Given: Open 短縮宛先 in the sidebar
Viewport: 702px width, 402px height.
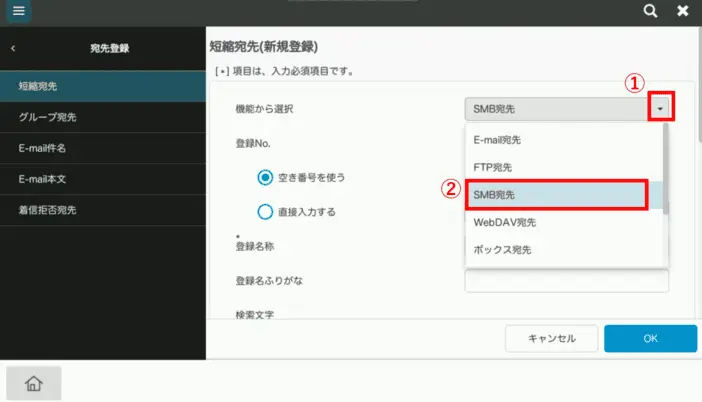Looking at the screenshot, I should pyautogui.click(x=102, y=86).
